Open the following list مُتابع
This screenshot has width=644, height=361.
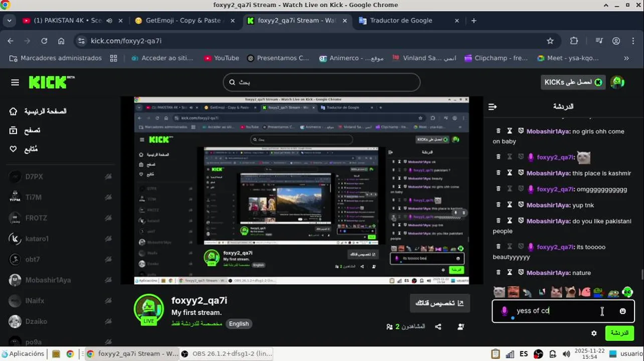[24, 149]
